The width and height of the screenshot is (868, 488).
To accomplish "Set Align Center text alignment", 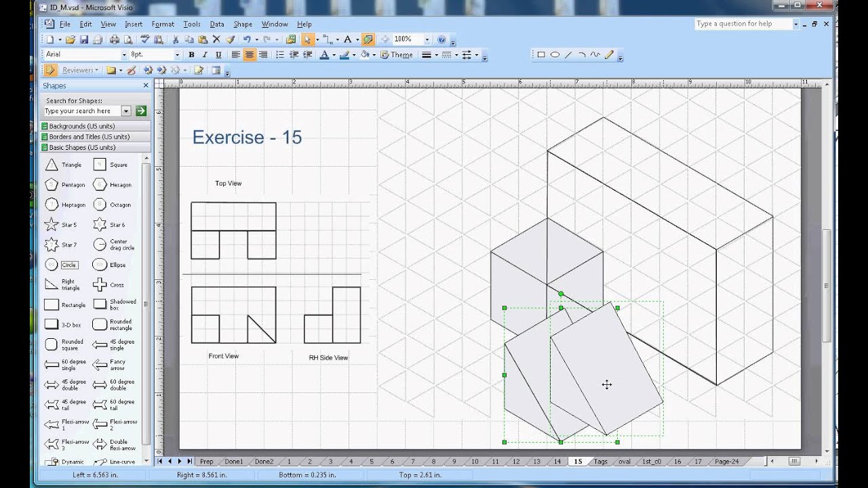I will click(x=250, y=55).
